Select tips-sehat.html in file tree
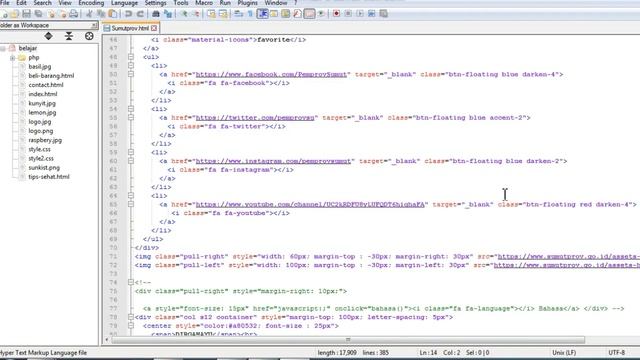The height and width of the screenshot is (360, 640). pos(49,177)
